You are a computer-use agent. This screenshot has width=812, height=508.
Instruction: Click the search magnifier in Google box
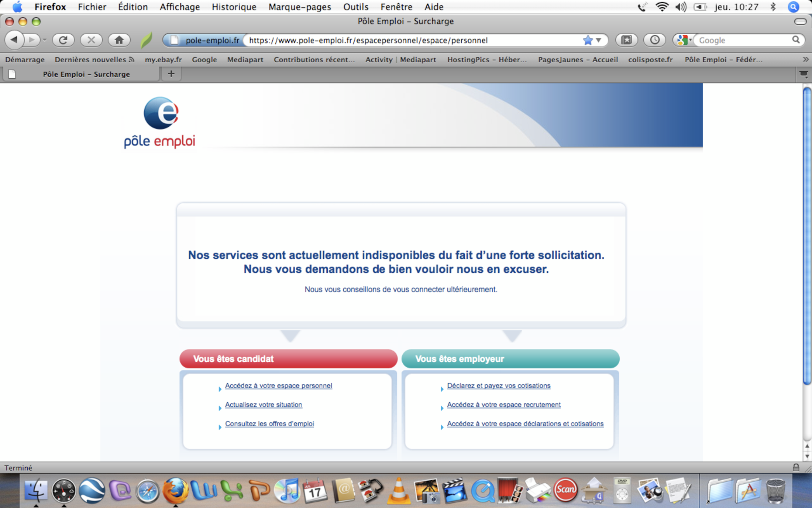pos(796,40)
